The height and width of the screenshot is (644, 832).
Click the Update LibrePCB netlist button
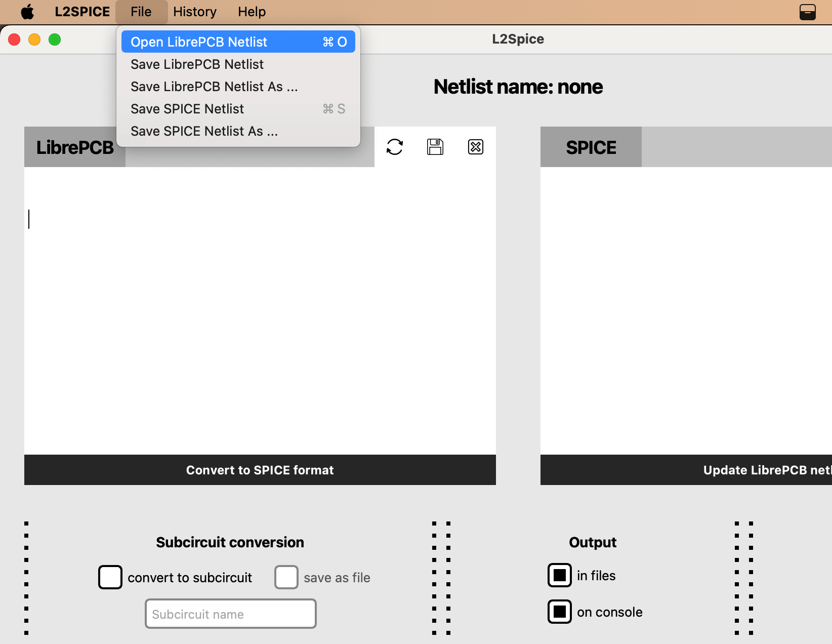click(764, 470)
